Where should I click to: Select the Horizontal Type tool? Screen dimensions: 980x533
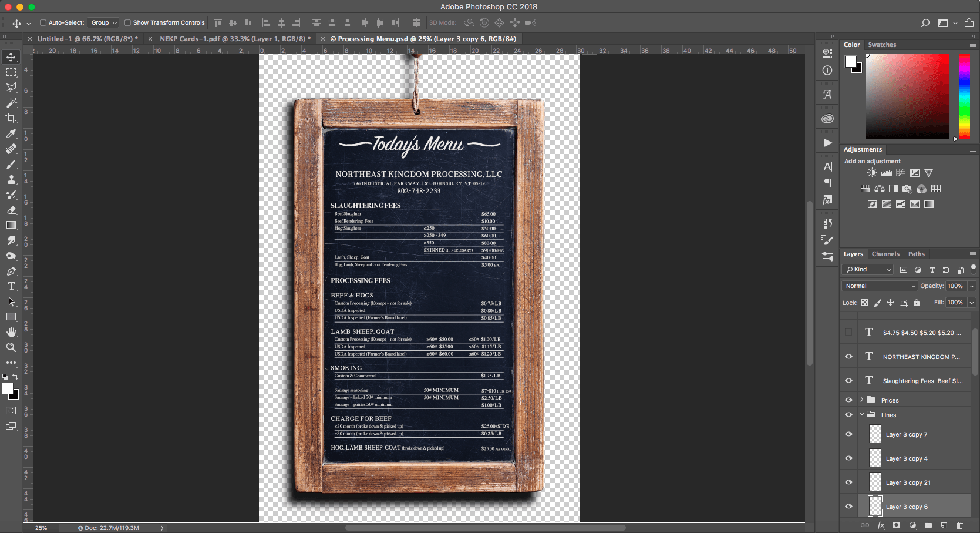(x=11, y=286)
